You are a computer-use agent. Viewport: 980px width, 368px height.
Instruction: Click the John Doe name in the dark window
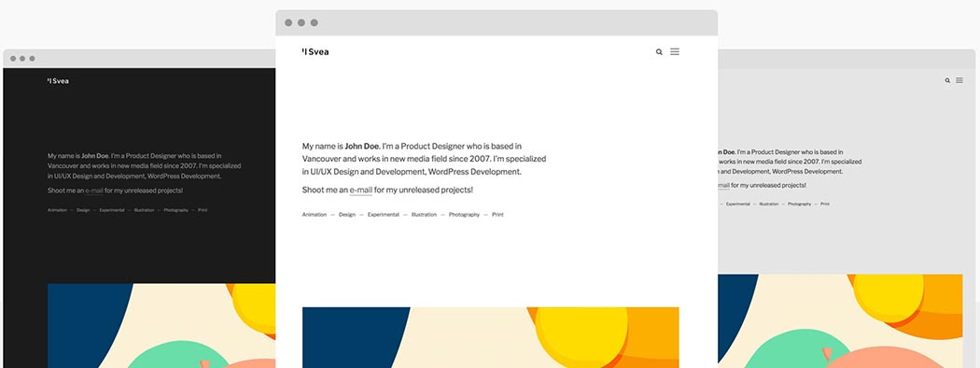tap(95, 156)
